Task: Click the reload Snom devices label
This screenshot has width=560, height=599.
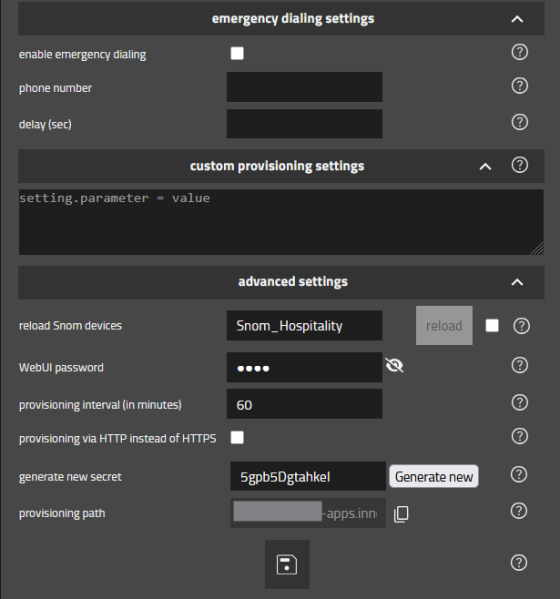Action: point(71,325)
